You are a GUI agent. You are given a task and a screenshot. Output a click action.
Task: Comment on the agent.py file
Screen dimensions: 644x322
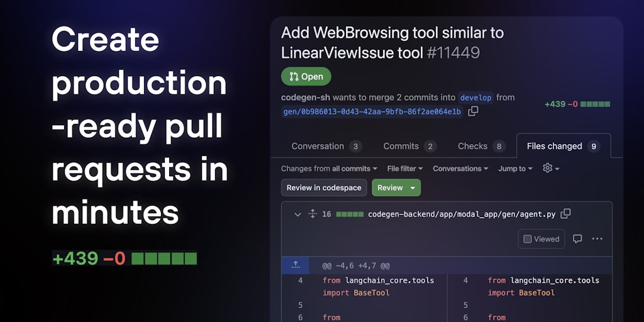point(577,238)
